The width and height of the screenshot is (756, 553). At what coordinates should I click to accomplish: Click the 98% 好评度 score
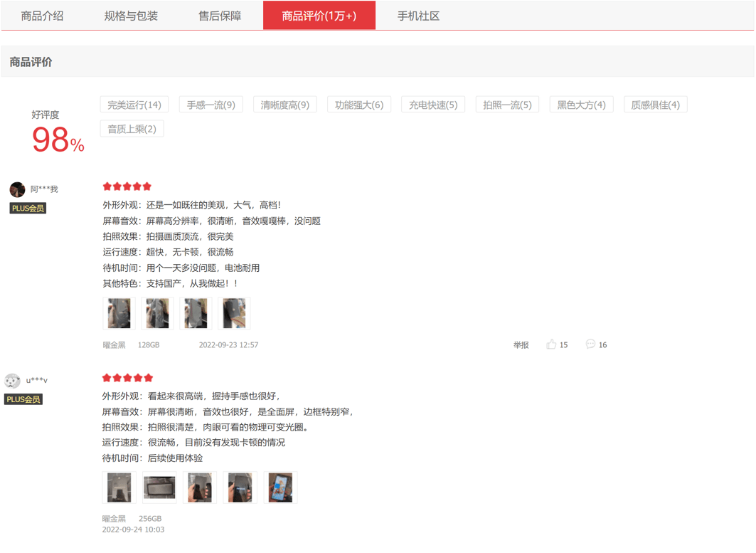click(58, 139)
